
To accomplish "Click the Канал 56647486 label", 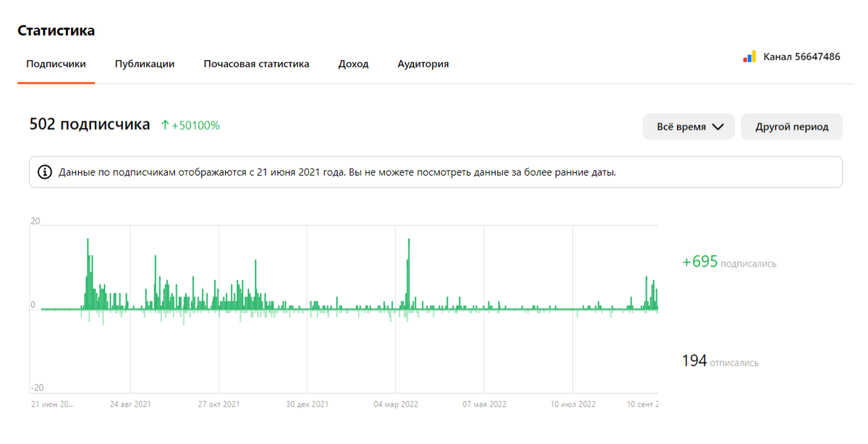I will click(801, 56).
